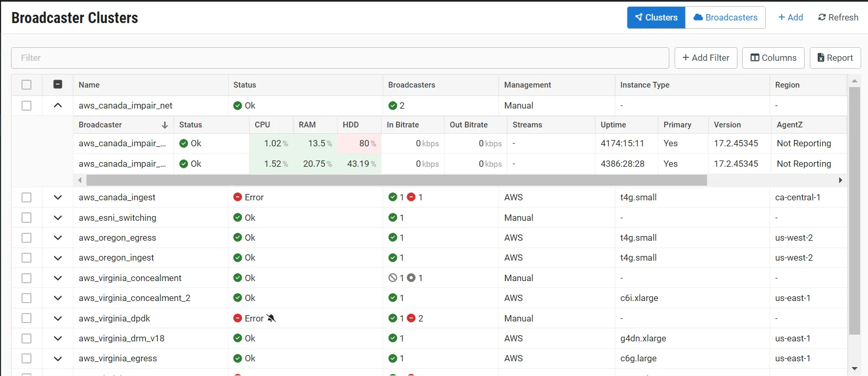Expand aws_virginia_dpdk cluster row
This screenshot has width=868, height=376.
(58, 318)
